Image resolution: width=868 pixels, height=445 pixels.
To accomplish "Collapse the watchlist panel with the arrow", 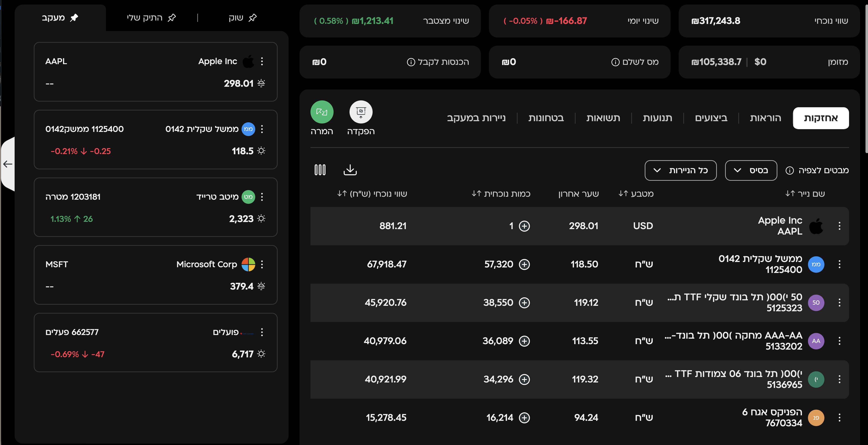I will point(8,164).
